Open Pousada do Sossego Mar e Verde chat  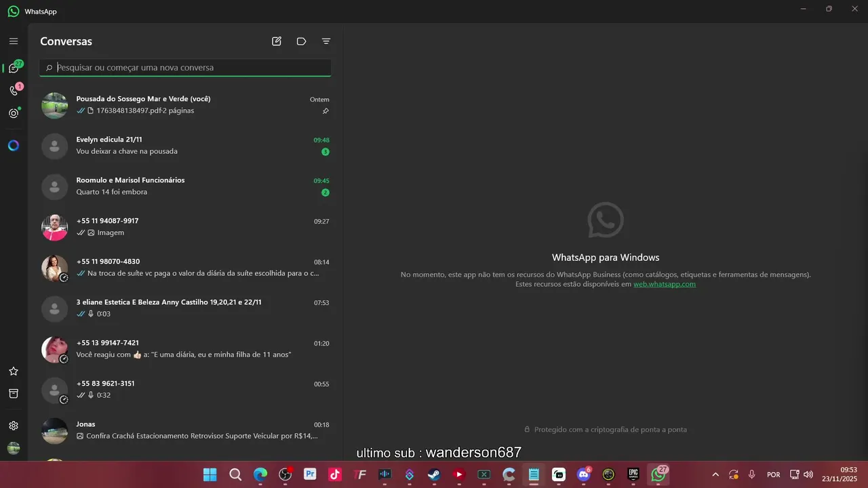pyautogui.click(x=185, y=105)
